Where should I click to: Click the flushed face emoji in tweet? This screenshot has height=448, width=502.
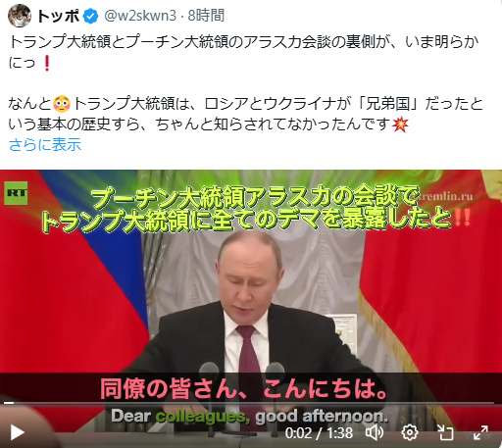tap(62, 104)
